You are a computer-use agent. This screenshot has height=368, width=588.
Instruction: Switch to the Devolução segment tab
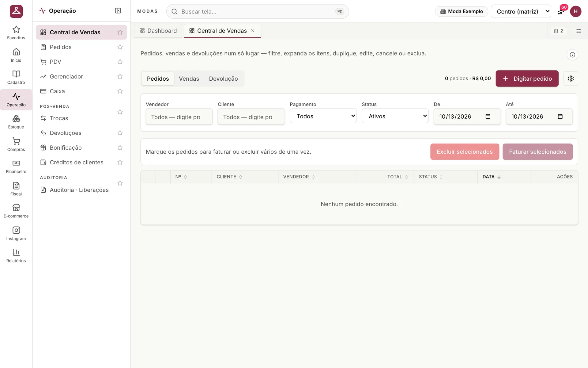click(x=223, y=79)
